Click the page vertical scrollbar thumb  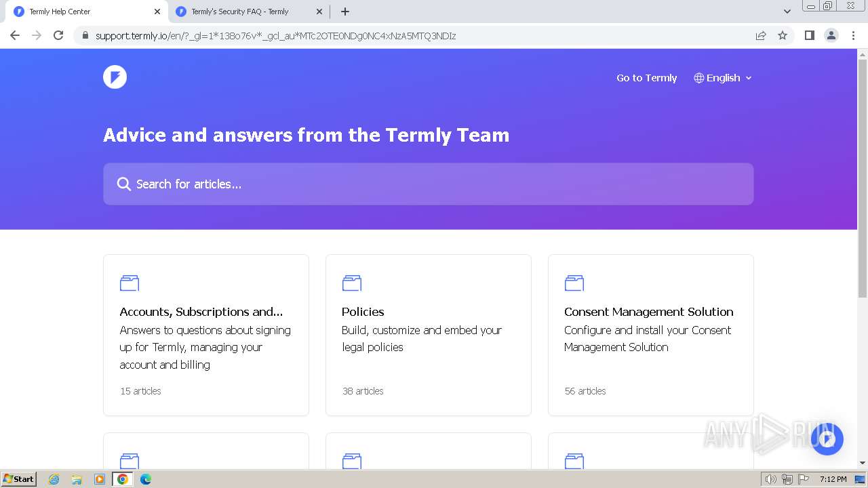(863, 178)
